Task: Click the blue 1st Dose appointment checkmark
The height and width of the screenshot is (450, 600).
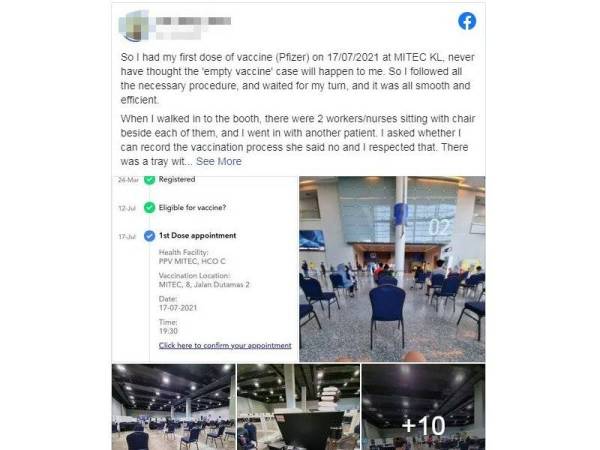Action: pyautogui.click(x=149, y=236)
